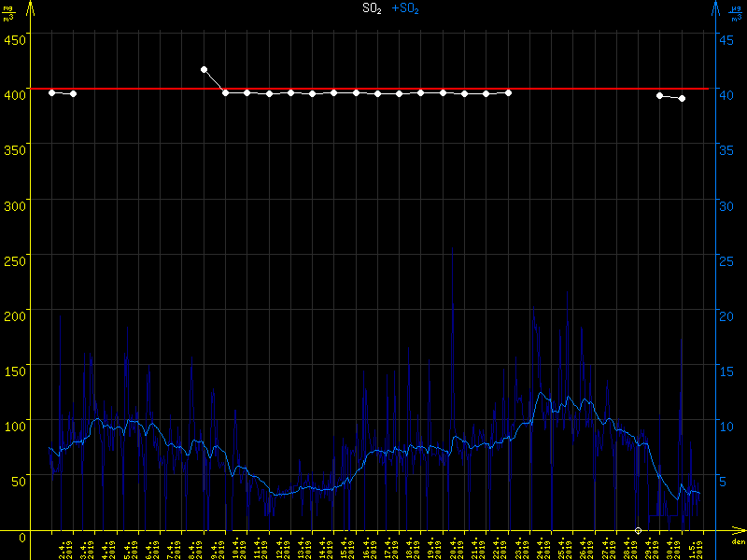747x560 pixels.
Task: Click the white SO2 legend label
Action: click(373, 8)
